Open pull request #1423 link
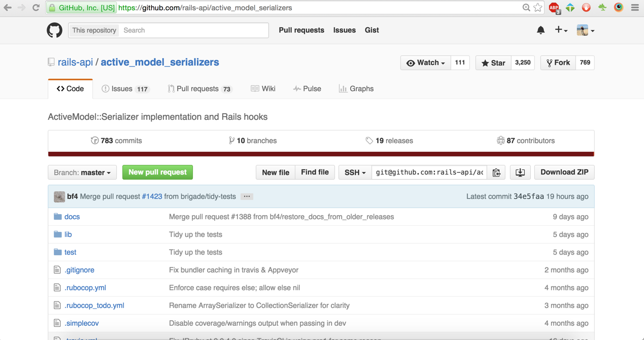 click(152, 196)
